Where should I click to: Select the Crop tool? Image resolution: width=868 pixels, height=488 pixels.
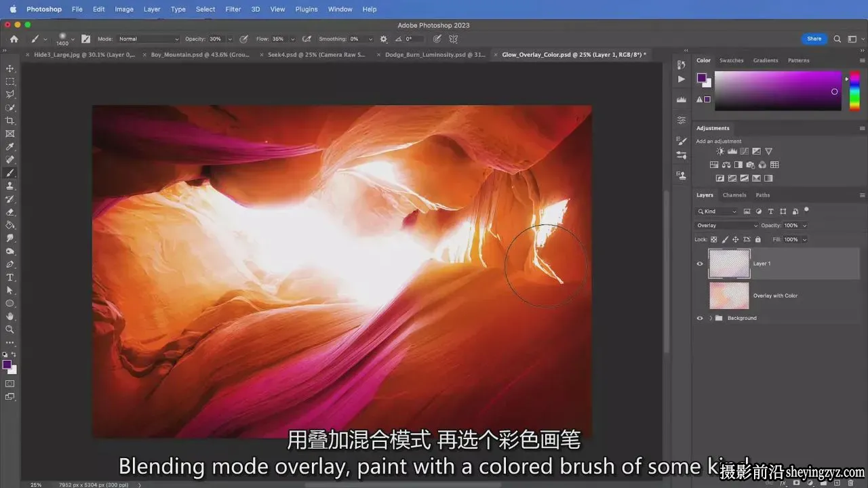coord(10,121)
